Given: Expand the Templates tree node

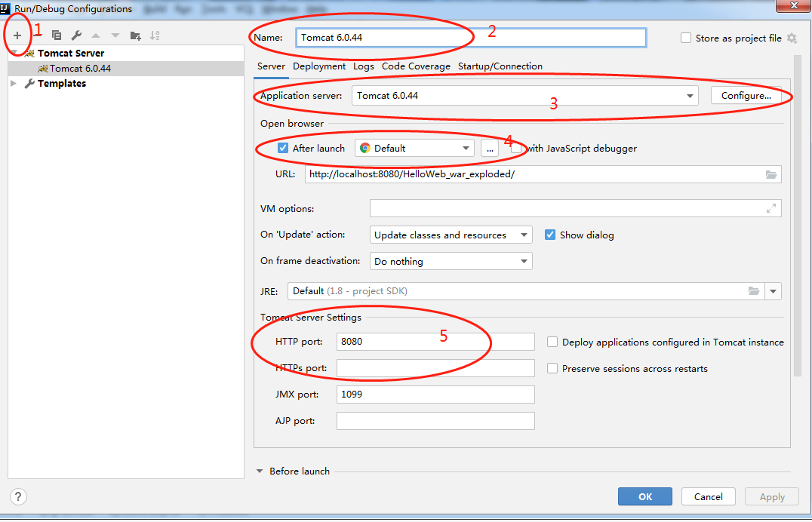Looking at the screenshot, I should pyautogui.click(x=14, y=84).
